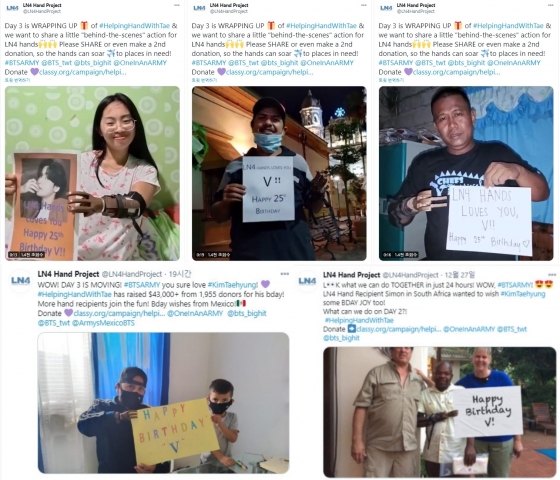Open photo of yellow Happy Birthday V sign
The height and width of the screenshot is (480, 560).
pos(163,403)
